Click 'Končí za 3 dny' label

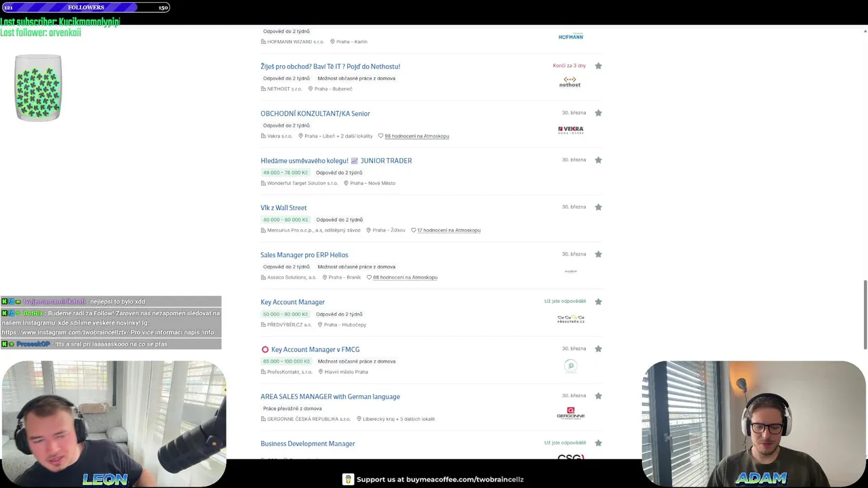[x=569, y=66]
